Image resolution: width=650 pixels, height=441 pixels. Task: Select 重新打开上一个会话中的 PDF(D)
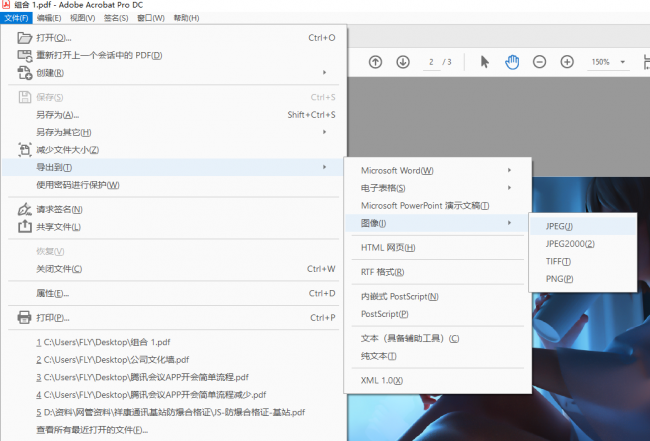tap(174, 56)
